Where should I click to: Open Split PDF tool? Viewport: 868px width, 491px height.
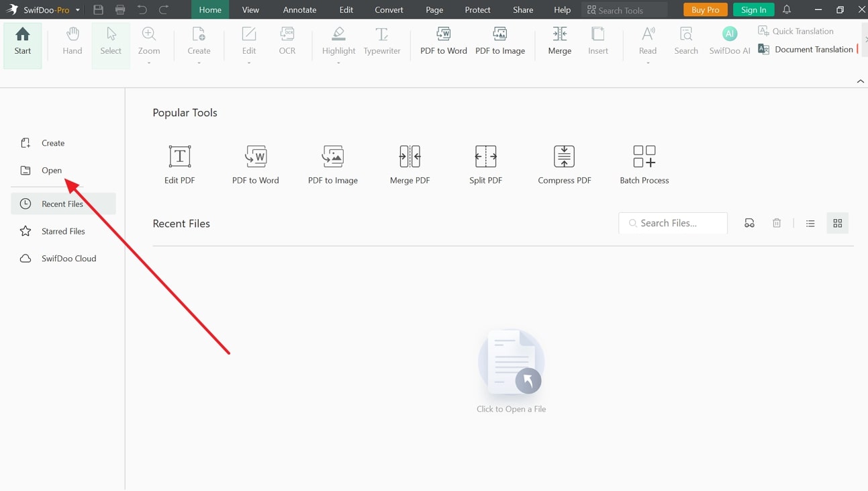click(x=486, y=165)
